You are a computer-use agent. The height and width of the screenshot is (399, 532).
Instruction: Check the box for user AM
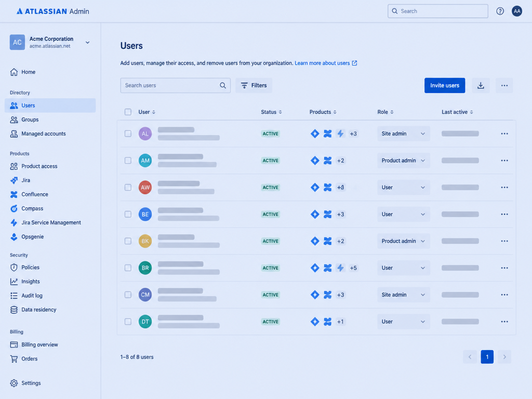pyautogui.click(x=128, y=161)
